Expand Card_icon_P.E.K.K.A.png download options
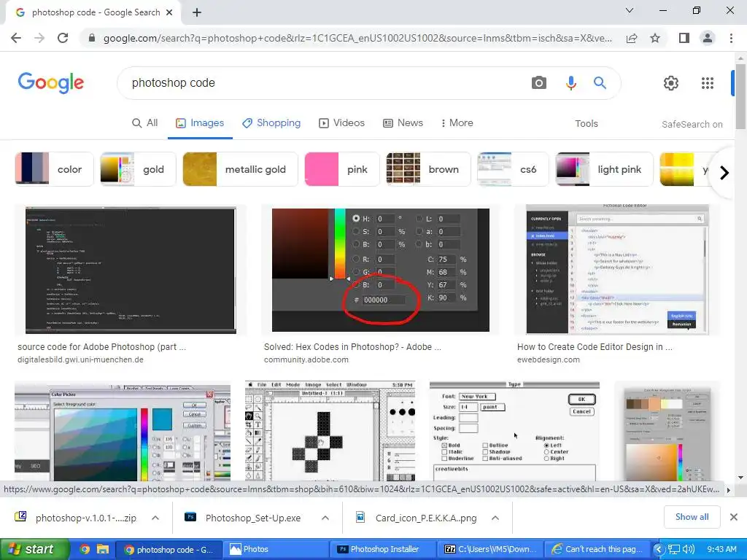The image size is (747, 560). click(x=495, y=518)
